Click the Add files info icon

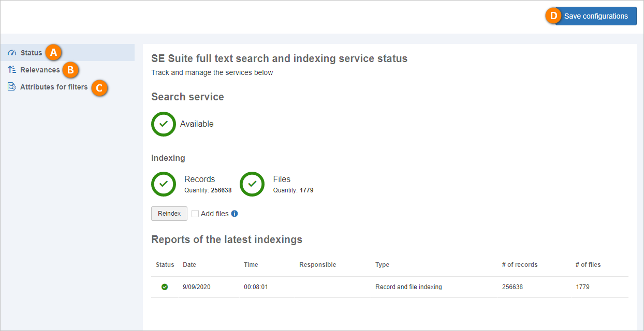235,214
